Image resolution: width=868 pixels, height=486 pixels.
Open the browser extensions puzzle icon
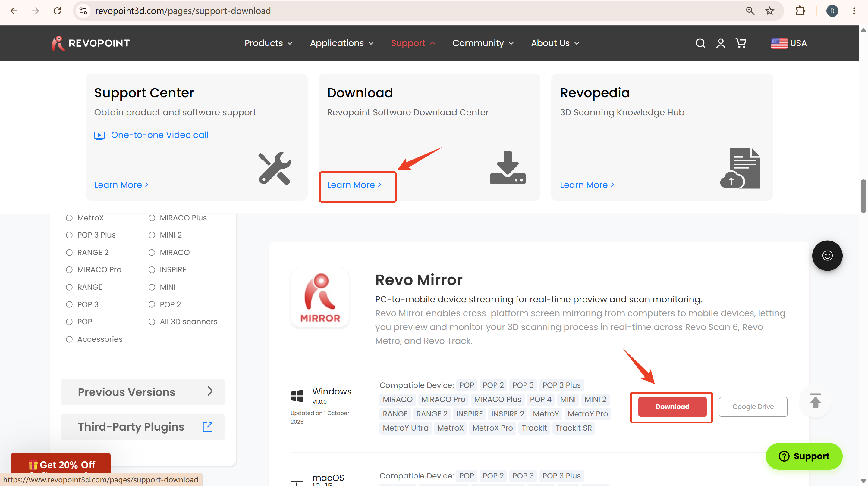pos(800,11)
